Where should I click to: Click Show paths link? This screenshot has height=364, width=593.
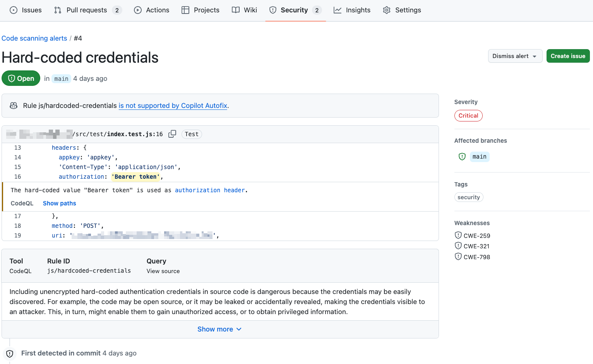click(x=59, y=203)
